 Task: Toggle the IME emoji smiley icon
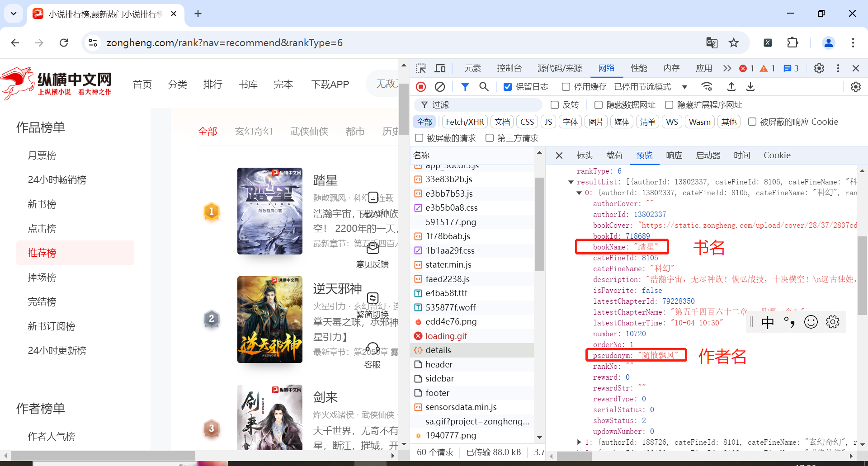click(811, 322)
